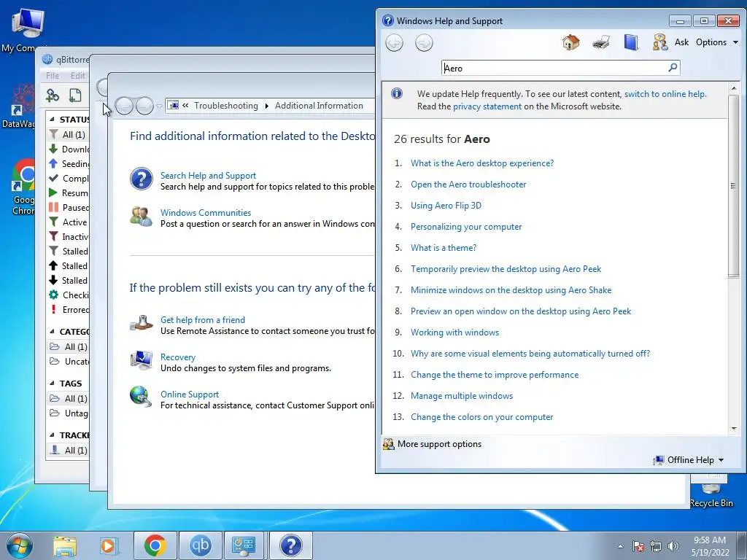This screenshot has height=560, width=747.
Task: Click the Help results vertical scrollbar thumb
Action: point(733,186)
